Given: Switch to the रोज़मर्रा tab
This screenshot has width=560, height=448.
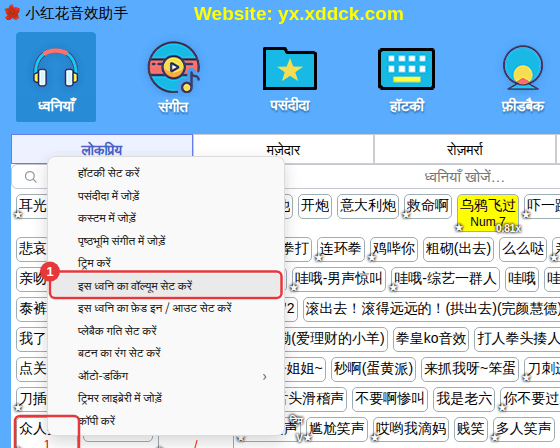Looking at the screenshot, I should tap(465, 149).
